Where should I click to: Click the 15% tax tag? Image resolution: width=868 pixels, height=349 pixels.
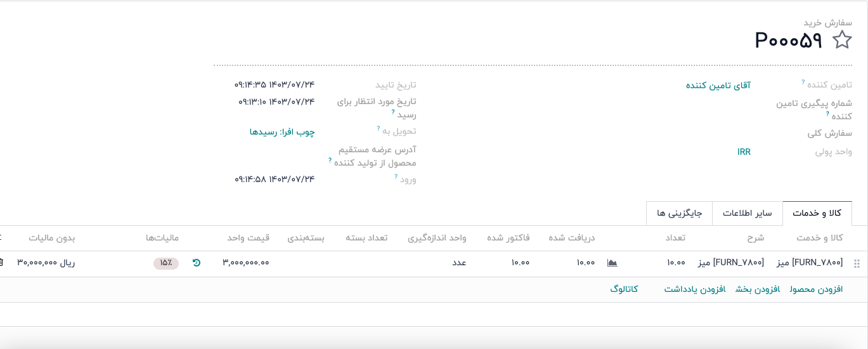click(x=166, y=263)
